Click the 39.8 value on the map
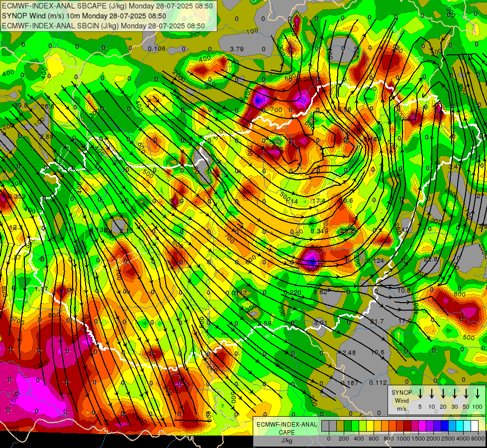The height and width of the screenshot is (448, 487). click(x=20, y=106)
